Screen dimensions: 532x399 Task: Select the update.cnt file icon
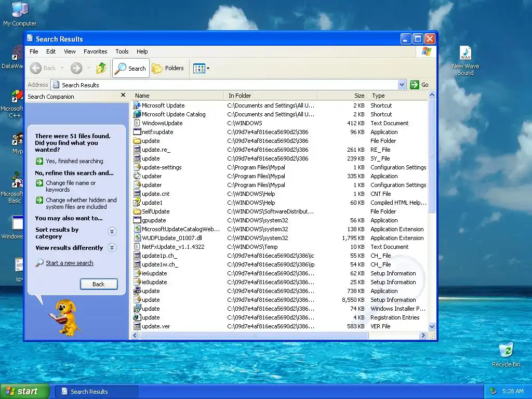[137, 193]
